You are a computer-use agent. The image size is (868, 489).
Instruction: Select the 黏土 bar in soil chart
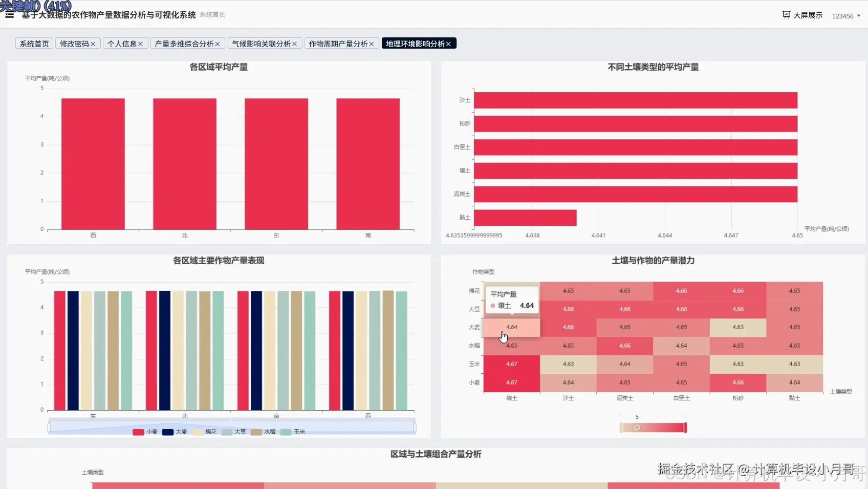(x=525, y=218)
